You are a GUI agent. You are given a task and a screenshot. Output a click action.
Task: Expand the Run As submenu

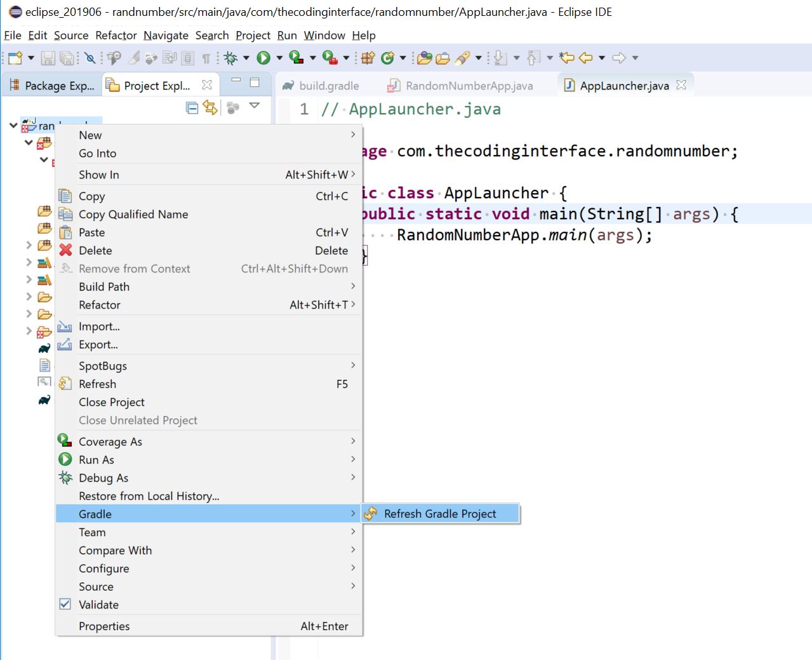click(97, 459)
